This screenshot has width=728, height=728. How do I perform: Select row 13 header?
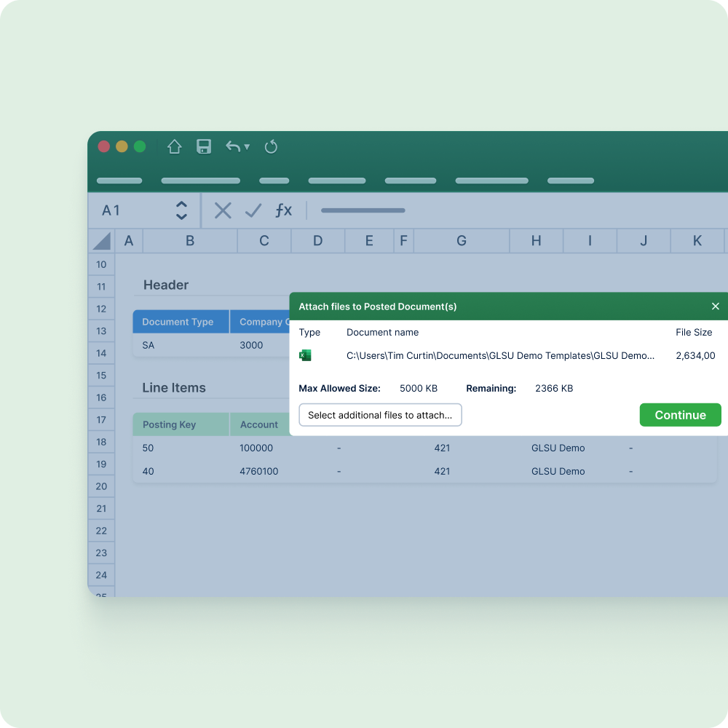click(x=101, y=331)
